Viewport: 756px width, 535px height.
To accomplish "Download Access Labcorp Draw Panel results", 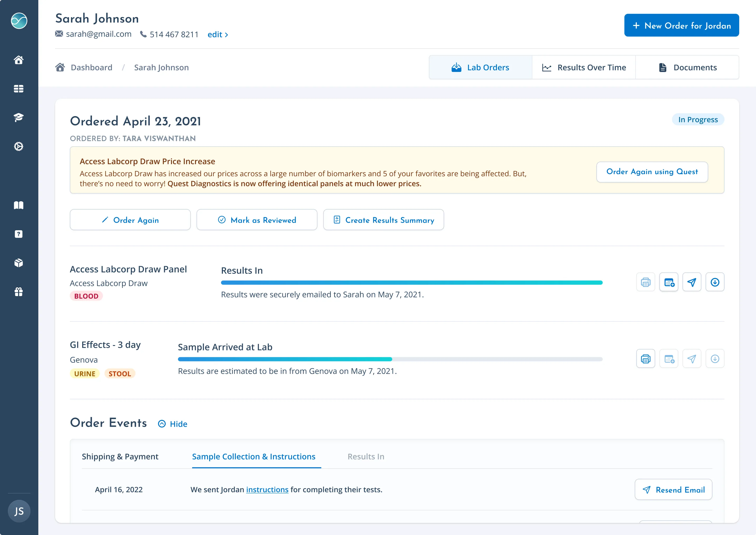I will point(715,282).
